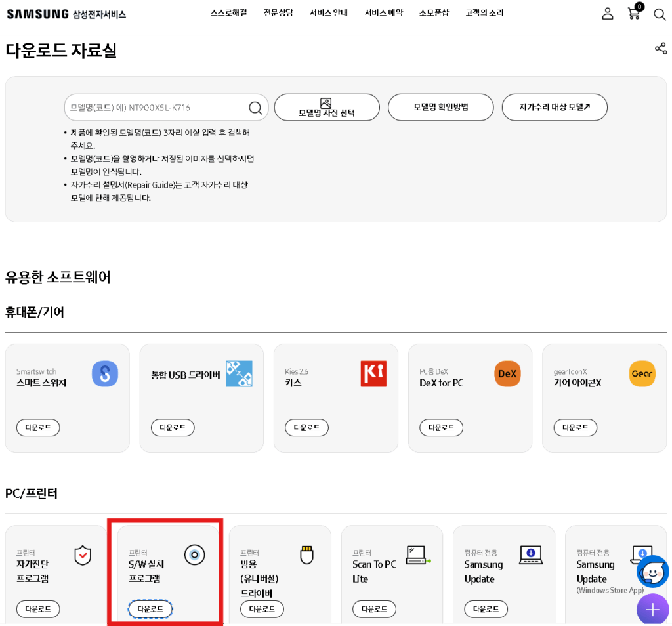Click the Scan To PC Lite scanner icon
The width and height of the screenshot is (672, 626).
point(418,555)
